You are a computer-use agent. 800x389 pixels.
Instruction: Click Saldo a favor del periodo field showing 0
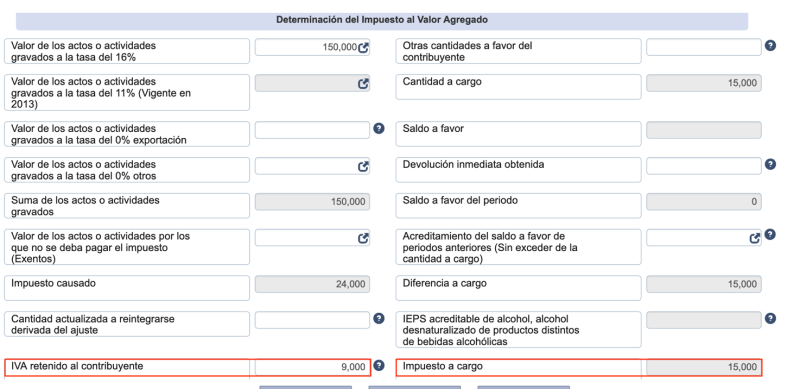[704, 202]
